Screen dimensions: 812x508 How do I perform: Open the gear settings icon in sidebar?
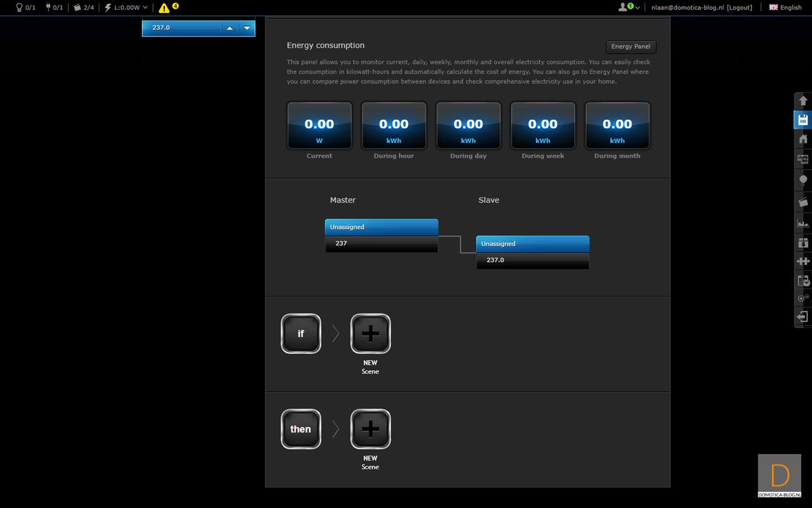[x=803, y=298]
